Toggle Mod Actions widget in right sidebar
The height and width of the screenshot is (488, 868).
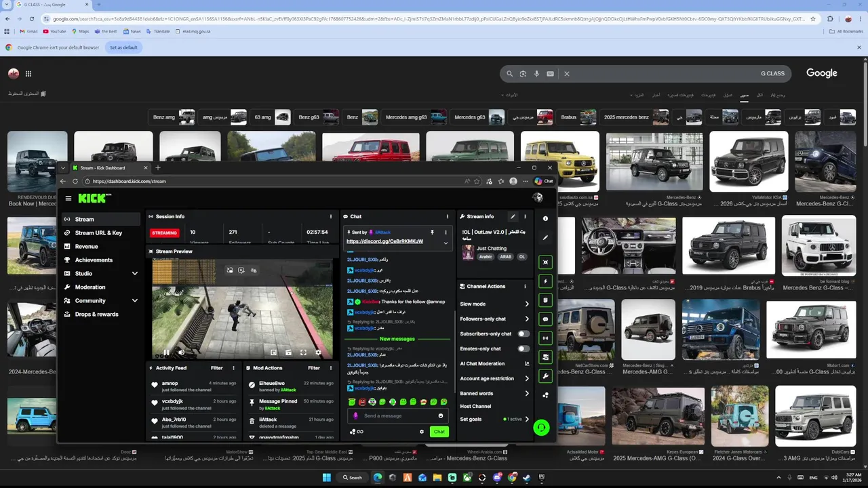click(x=545, y=300)
